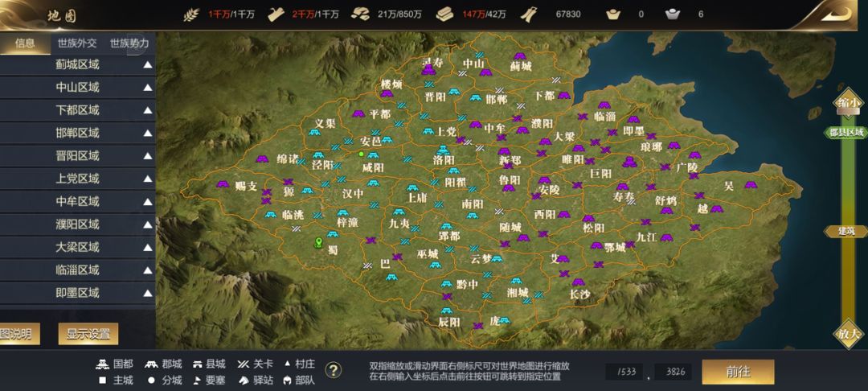The width and height of the screenshot is (868, 391).
Task: Click the stone resource icon
Action: (x=360, y=14)
